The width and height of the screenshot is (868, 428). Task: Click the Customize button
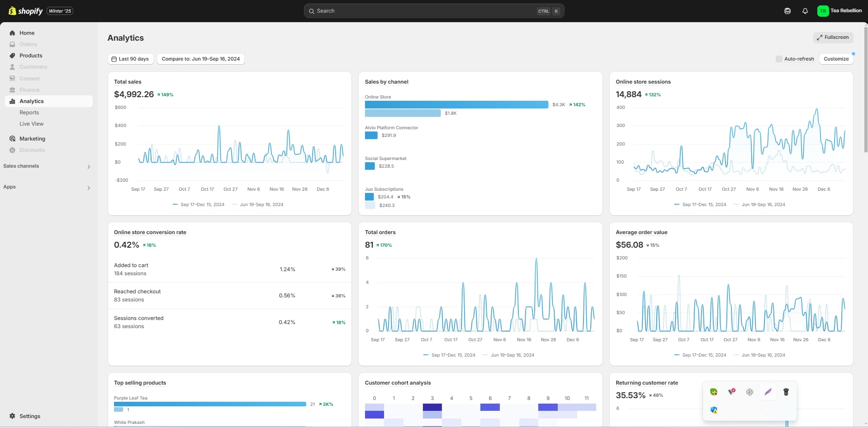coord(836,59)
